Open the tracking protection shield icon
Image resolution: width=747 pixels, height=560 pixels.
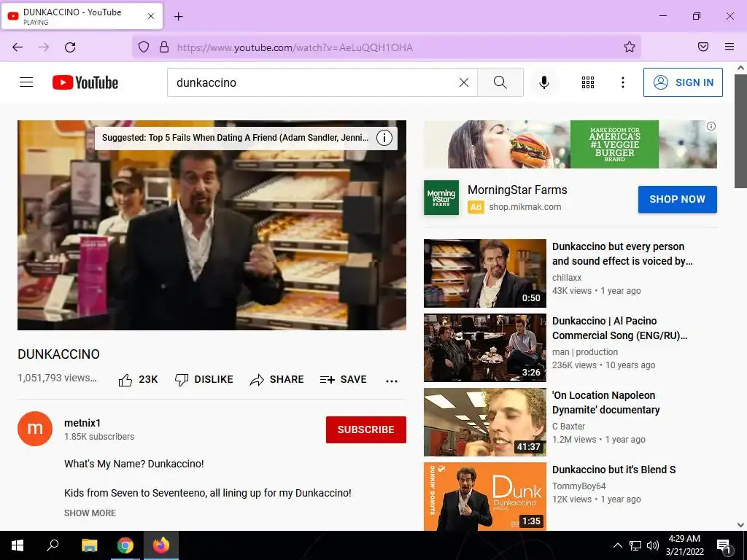point(144,47)
